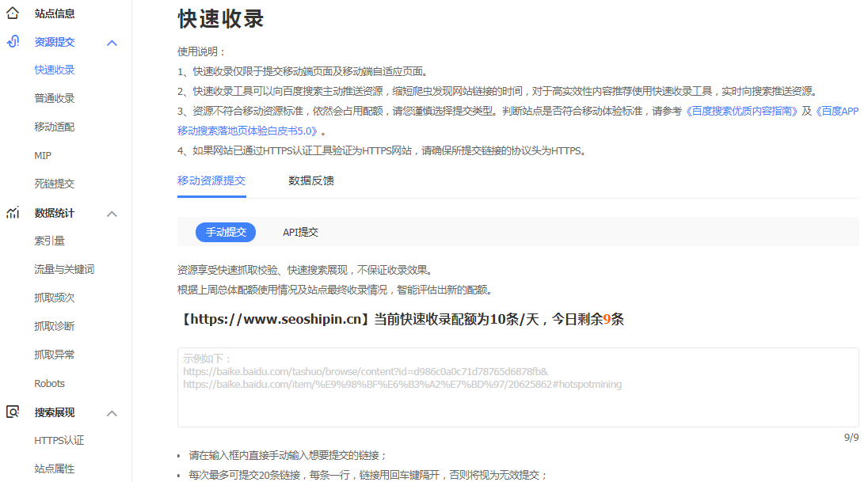868x482 pixels.
Task: Collapse the 资源提交 section chevron
Action: 112,43
